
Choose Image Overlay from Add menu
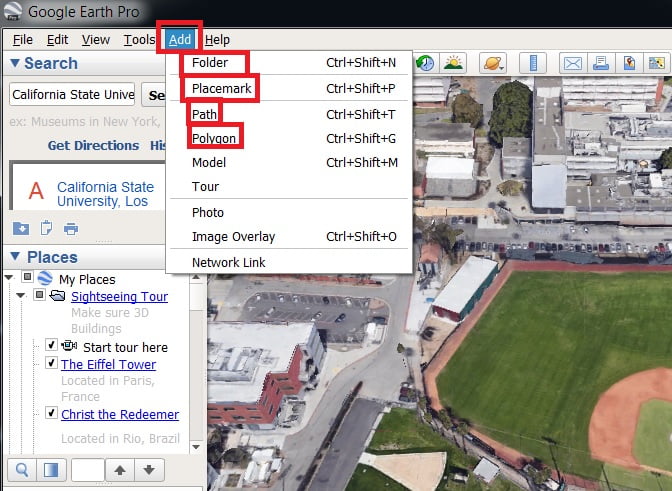[x=289, y=237]
